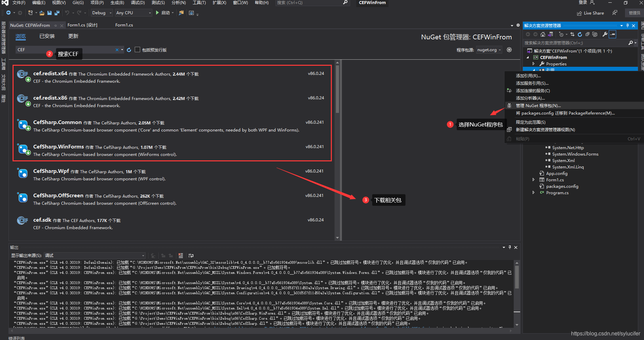Click the document window settings gear
Viewport: 644px width, 340px height.
point(518,25)
